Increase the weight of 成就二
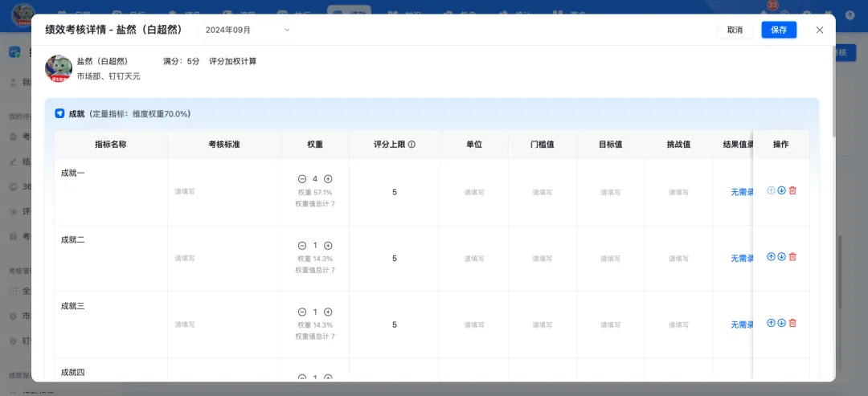868x396 pixels. point(328,246)
